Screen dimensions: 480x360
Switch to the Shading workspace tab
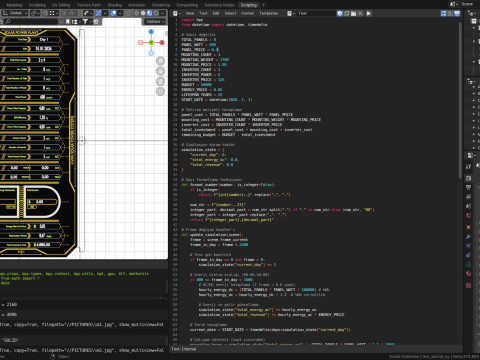[115, 5]
